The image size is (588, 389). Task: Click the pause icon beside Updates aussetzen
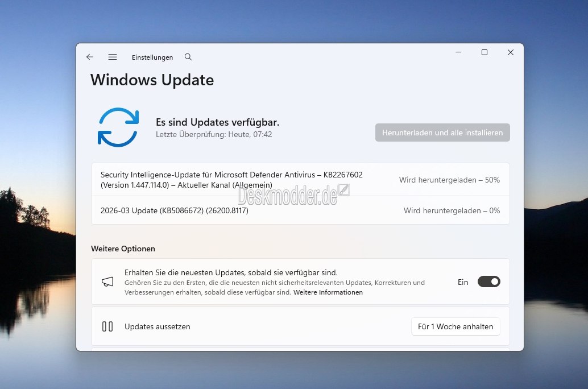click(107, 326)
